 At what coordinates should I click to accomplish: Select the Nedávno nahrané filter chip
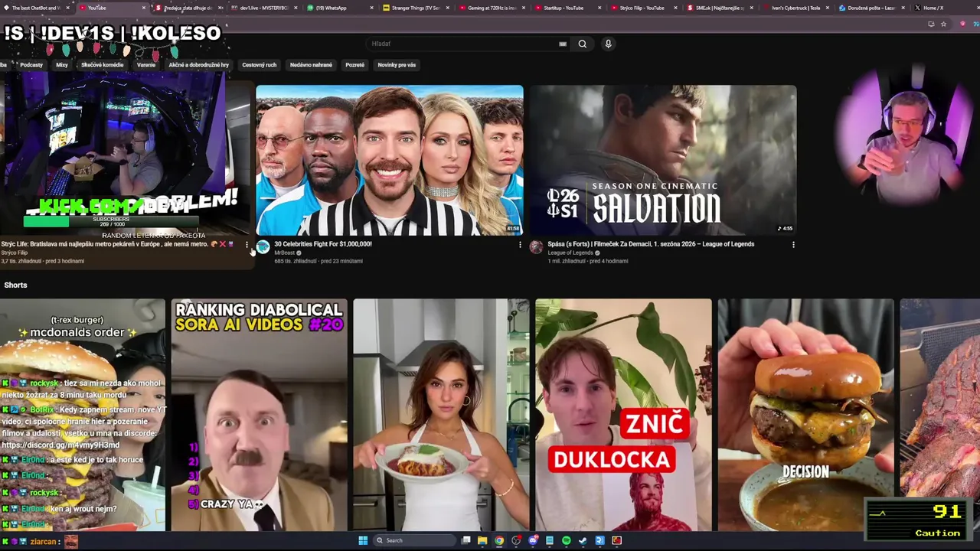coord(311,65)
